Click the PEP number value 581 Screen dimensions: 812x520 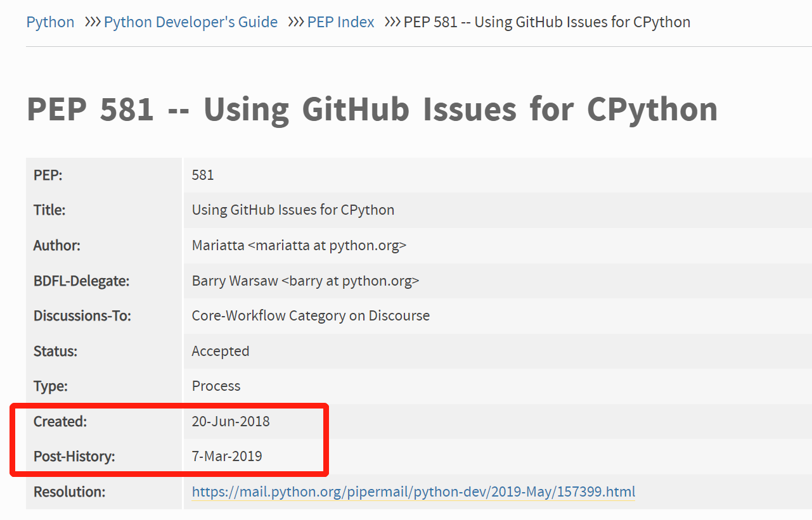tap(203, 175)
